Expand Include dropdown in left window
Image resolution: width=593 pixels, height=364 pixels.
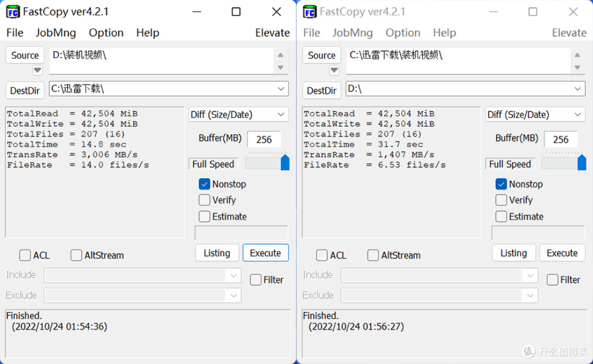pyautogui.click(x=233, y=275)
